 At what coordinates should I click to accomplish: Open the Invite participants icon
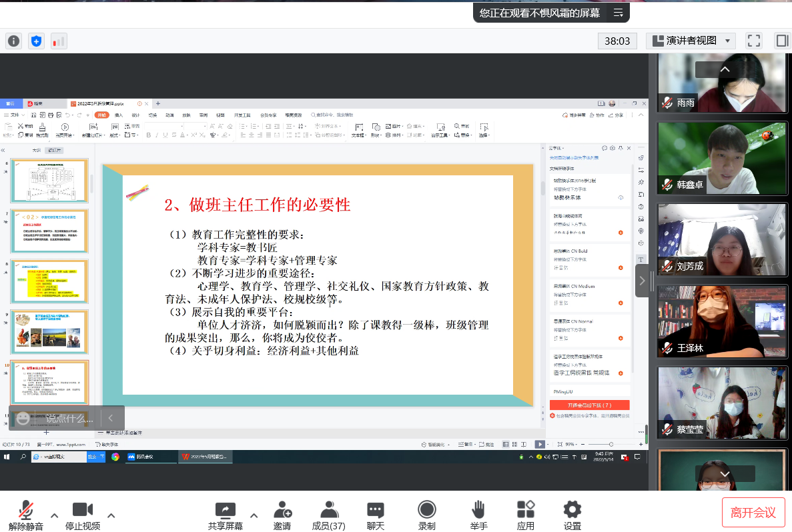point(282,515)
